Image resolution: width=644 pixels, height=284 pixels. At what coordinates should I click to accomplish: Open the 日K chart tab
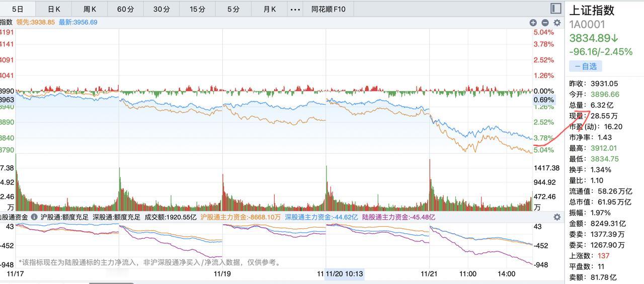54,9
